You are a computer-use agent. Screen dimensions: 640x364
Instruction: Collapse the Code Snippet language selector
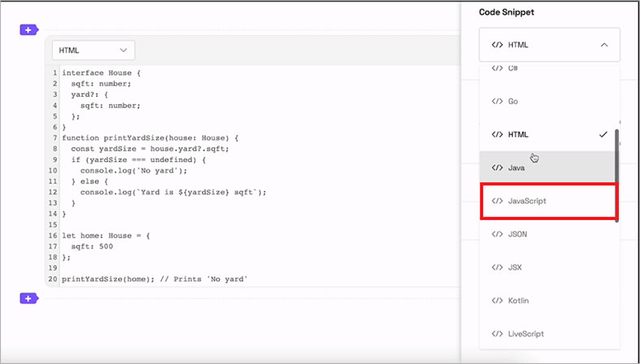pos(550,45)
